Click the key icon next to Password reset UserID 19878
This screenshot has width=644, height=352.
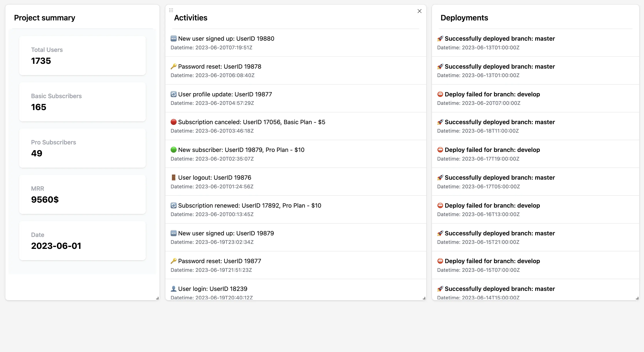pyautogui.click(x=174, y=66)
